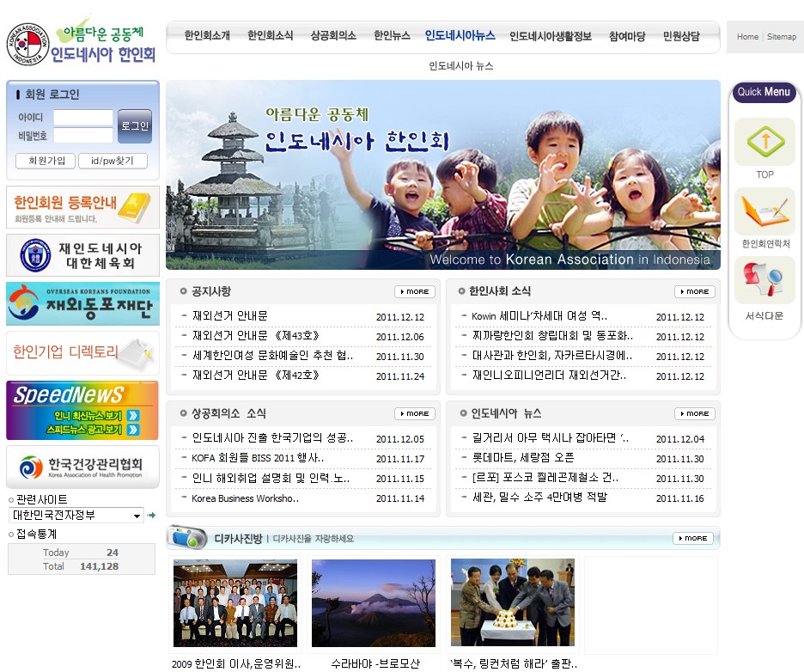Open 한국건강관리협회 banner
Viewport: 804px width, 672px height.
pos(82,467)
